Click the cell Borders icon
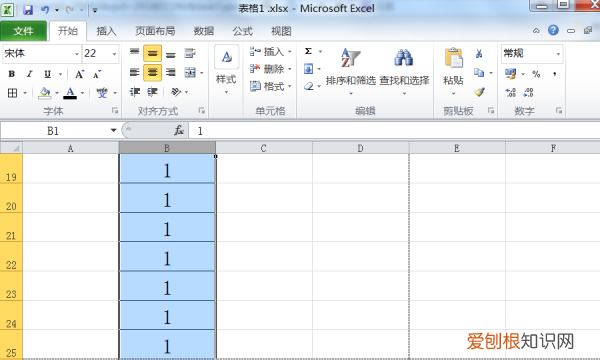This screenshot has height=360, width=600. click(x=13, y=93)
